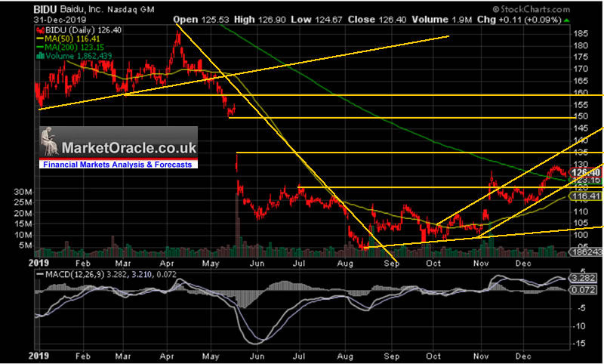Click the Apr label on the price chart axis
The height and width of the screenshot is (364, 604).
pos(168,264)
